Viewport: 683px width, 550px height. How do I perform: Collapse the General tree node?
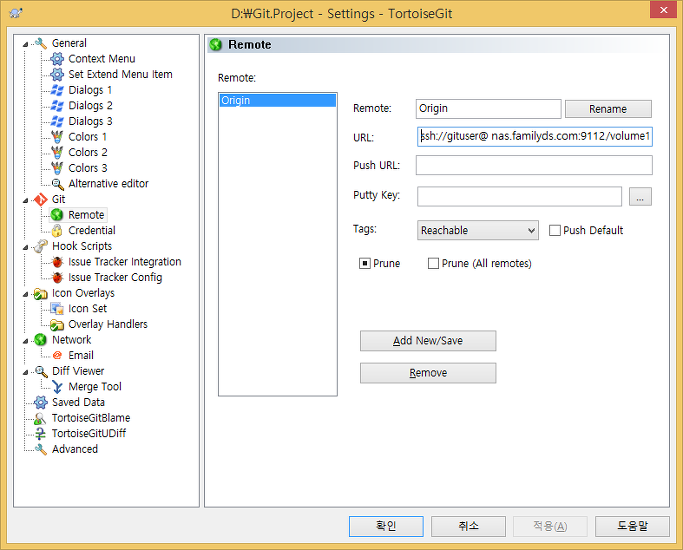click(x=25, y=44)
